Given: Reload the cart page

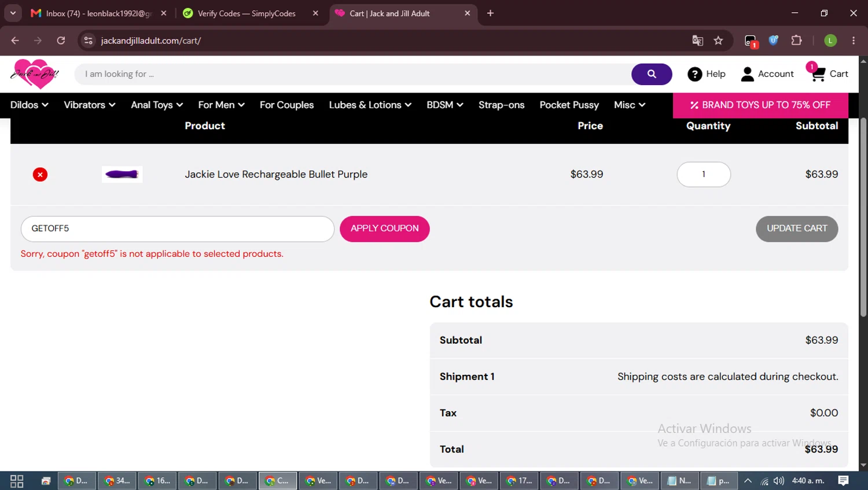Looking at the screenshot, I should [x=61, y=40].
